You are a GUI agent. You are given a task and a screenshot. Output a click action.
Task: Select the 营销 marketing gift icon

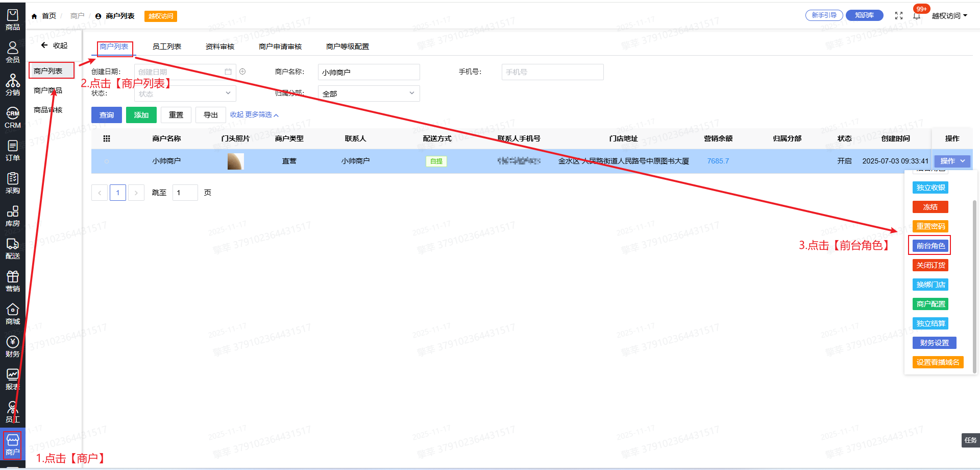pos(12,281)
